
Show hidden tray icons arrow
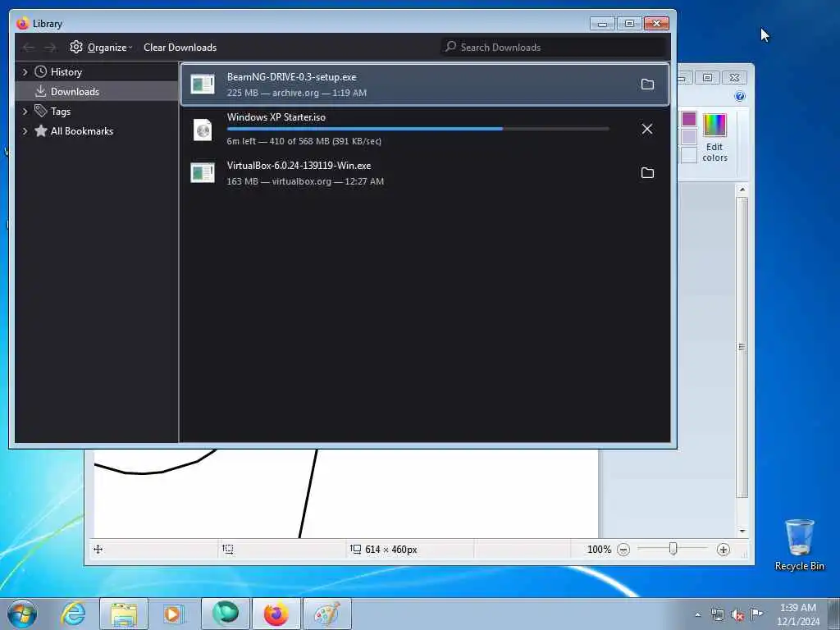(697, 614)
